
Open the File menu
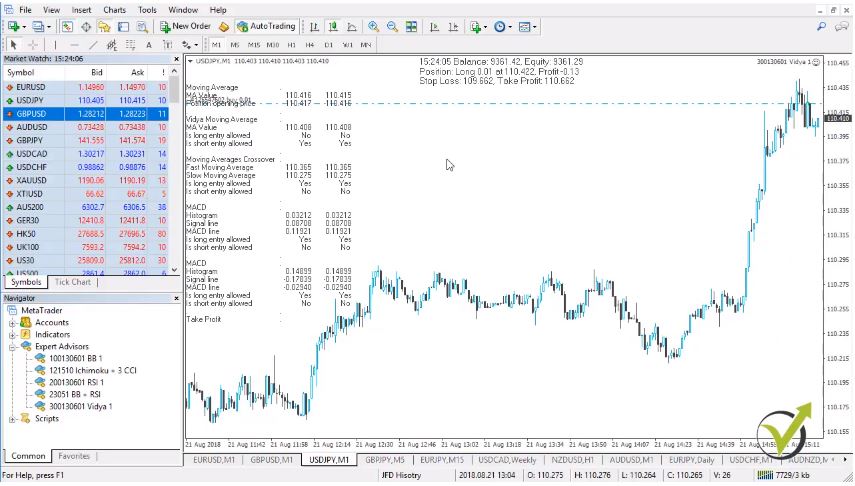point(26,10)
